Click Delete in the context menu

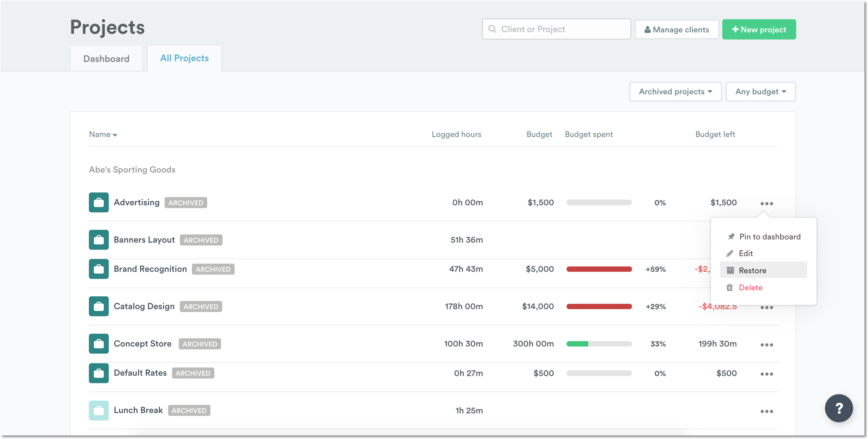click(x=750, y=287)
